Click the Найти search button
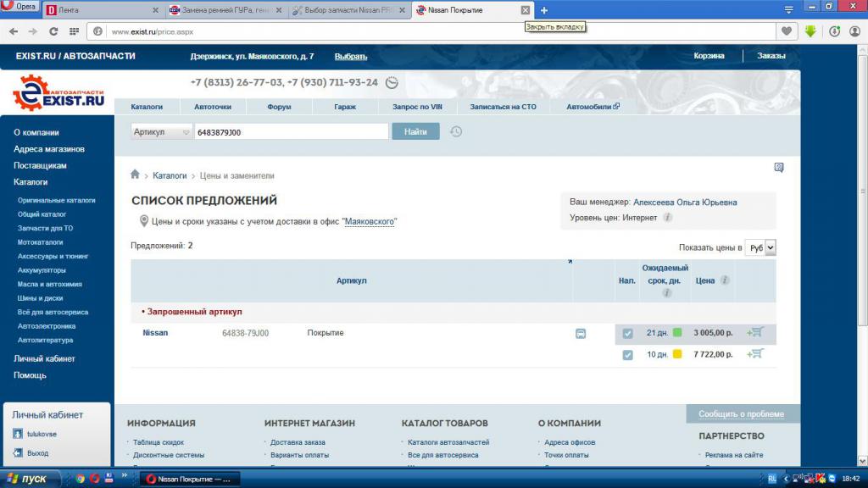Screen dimensions: 868x488 coord(415,131)
